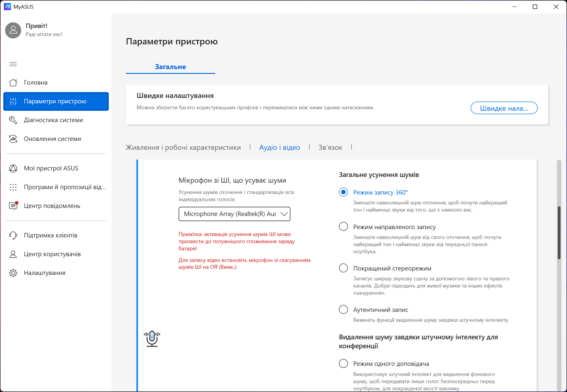
Task: Click the Програми й пропозиції grid icon
Action: [x=13, y=187]
